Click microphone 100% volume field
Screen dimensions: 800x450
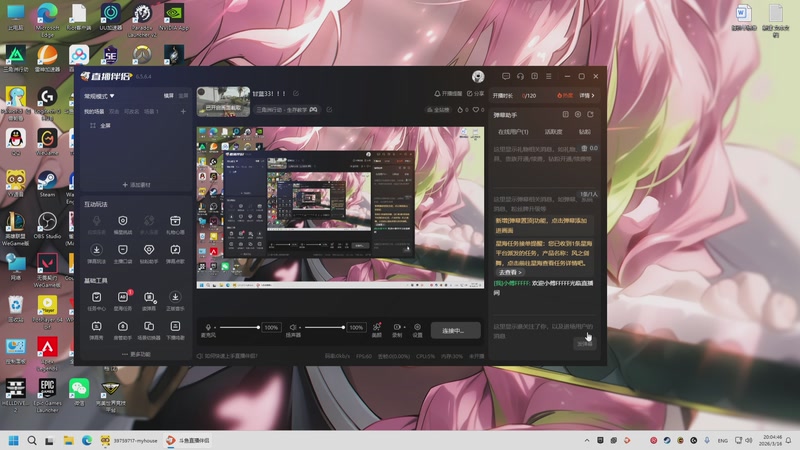[x=271, y=328]
